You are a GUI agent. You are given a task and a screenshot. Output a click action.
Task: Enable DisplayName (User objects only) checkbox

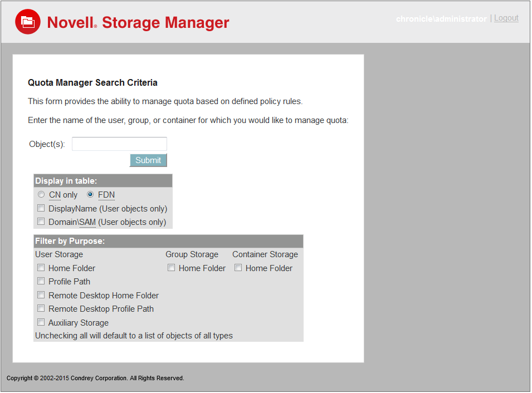point(41,209)
